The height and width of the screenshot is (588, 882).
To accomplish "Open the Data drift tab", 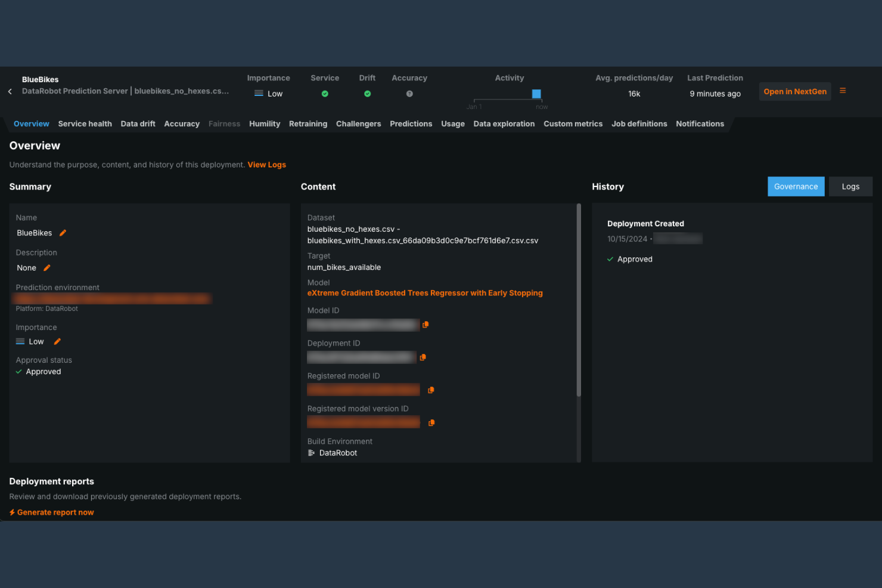I will click(138, 124).
